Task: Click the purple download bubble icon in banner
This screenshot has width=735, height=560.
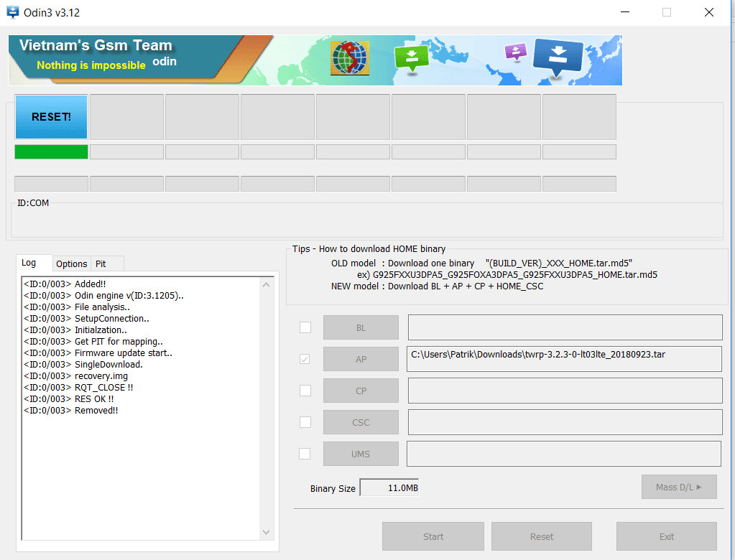Action: pyautogui.click(x=516, y=52)
